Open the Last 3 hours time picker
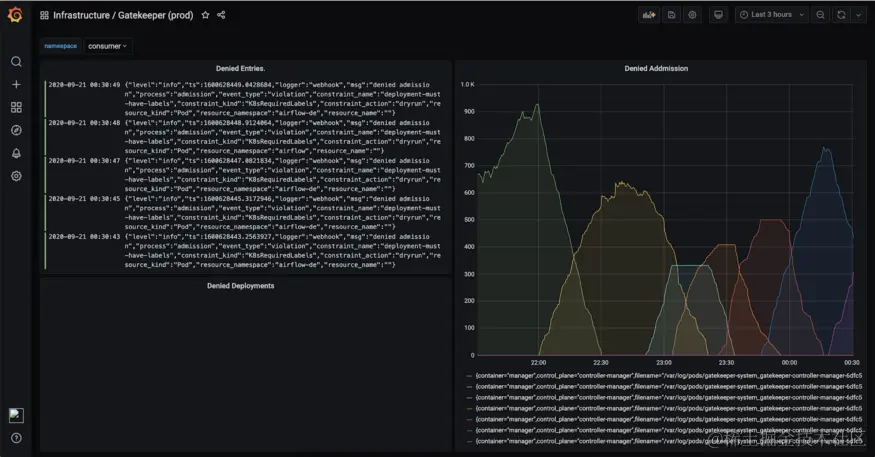Viewport: 875px width, 457px height. coord(772,15)
